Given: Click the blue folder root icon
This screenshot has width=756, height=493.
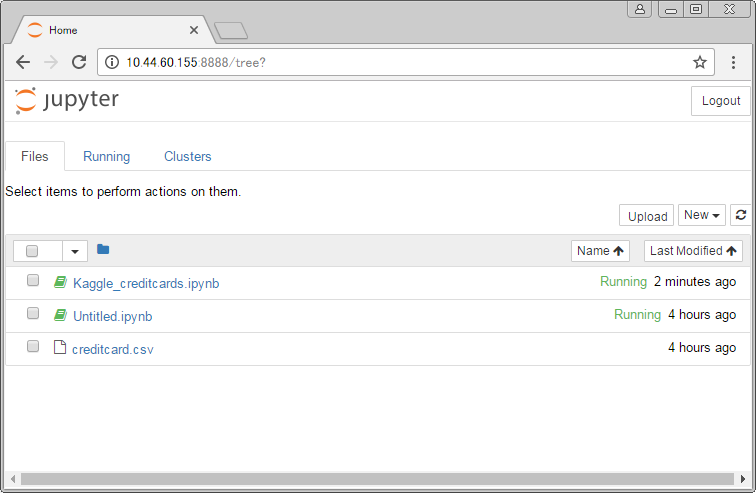Looking at the screenshot, I should click(x=103, y=249).
